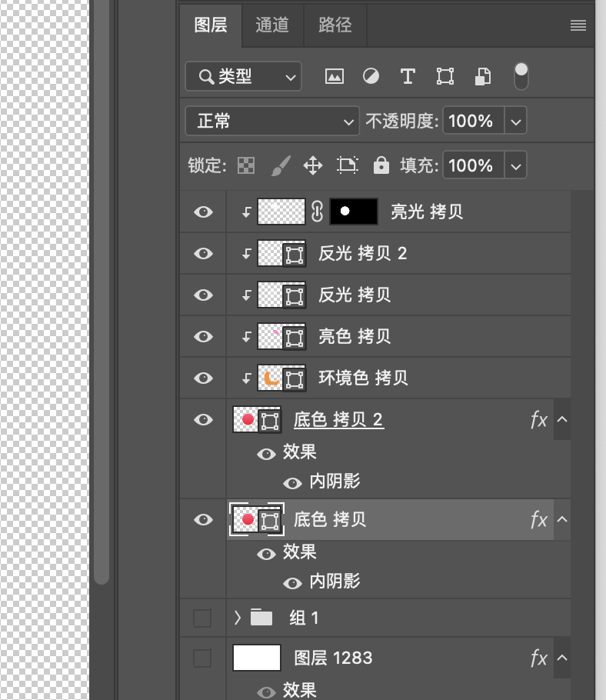Filter layers by shape layers

tap(445, 76)
